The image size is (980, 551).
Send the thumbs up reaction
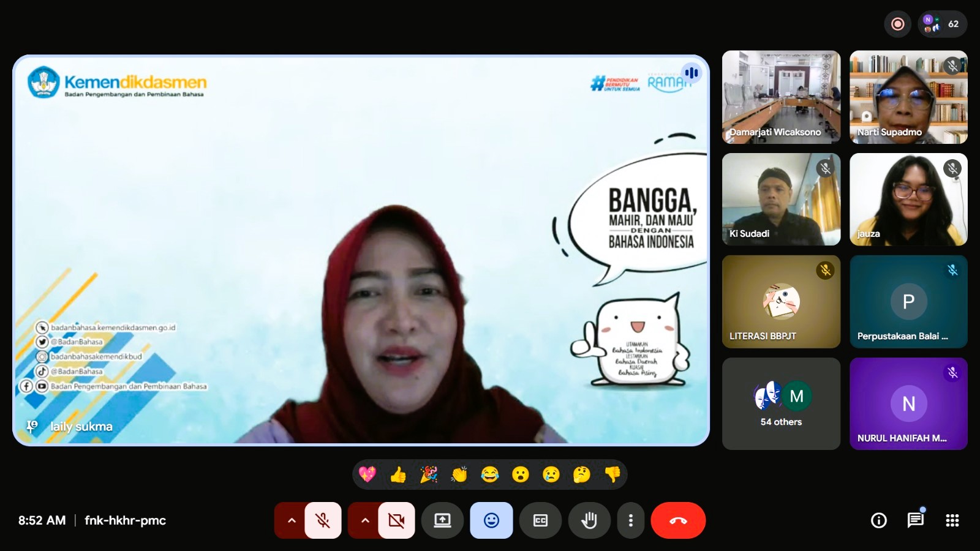coord(398,474)
